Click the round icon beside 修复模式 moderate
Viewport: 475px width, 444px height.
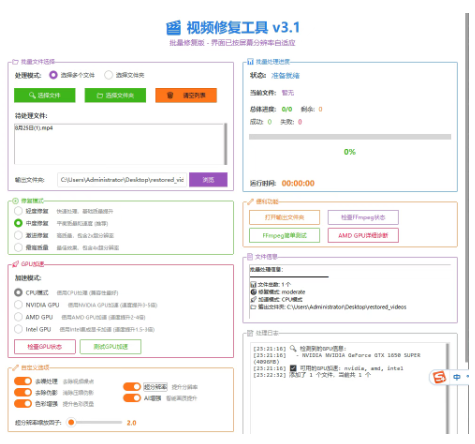[x=253, y=292]
